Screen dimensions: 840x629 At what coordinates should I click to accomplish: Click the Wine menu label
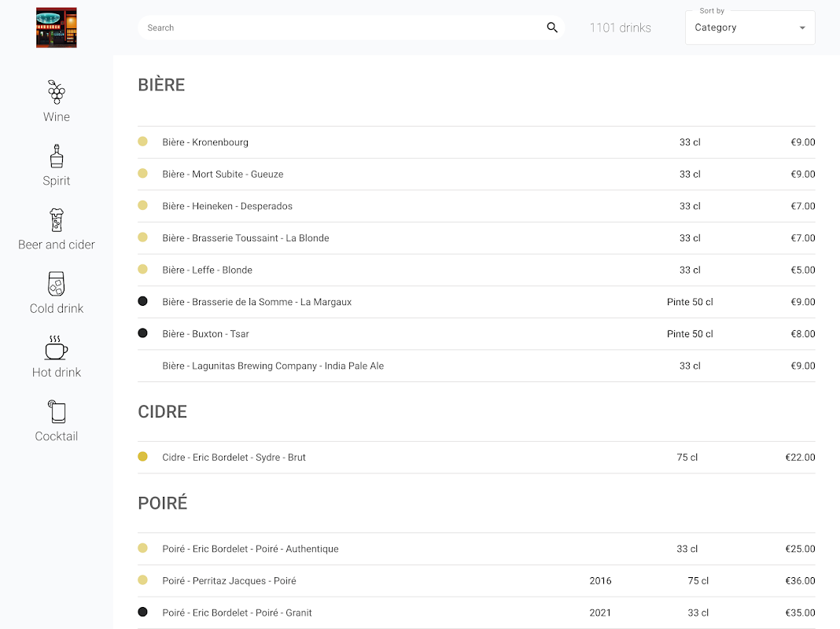click(x=57, y=116)
